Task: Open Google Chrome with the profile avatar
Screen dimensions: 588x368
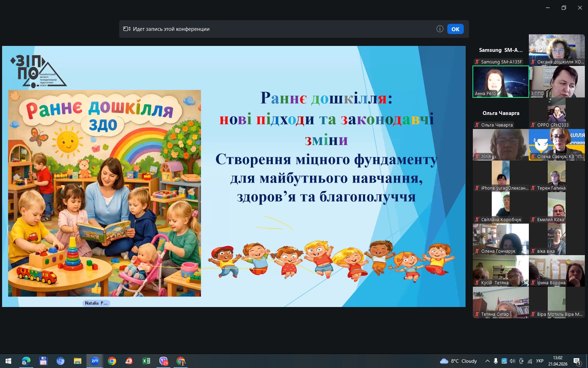Action: [181, 361]
